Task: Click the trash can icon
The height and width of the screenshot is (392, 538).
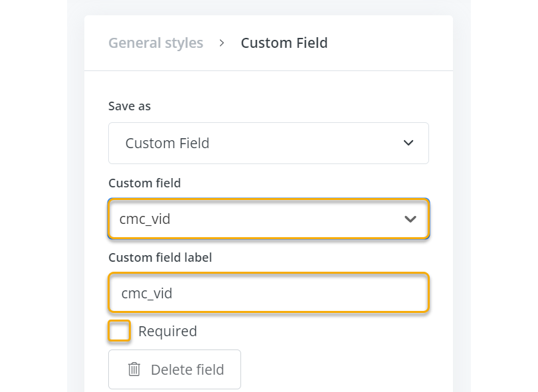Action: [134, 369]
